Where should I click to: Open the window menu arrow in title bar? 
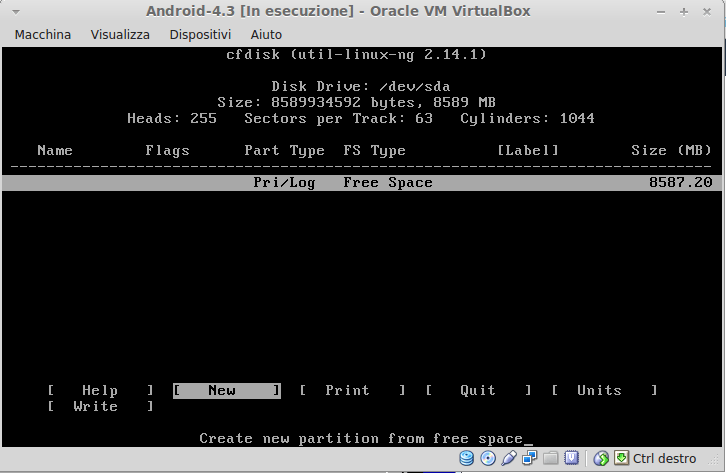pyautogui.click(x=16, y=12)
